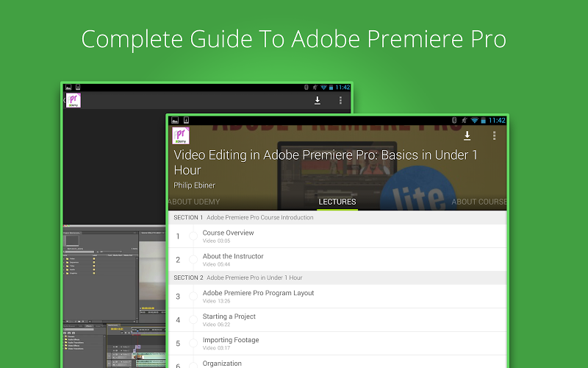This screenshot has height=368, width=588.
Task: Tap the muted sound icon in front status bar
Action: 465,120
